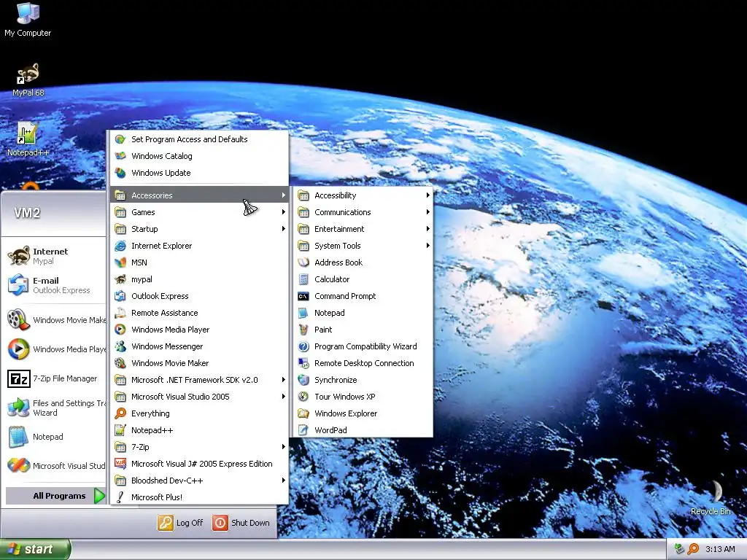
Task: Click MSN butterfly icon
Action: (120, 262)
